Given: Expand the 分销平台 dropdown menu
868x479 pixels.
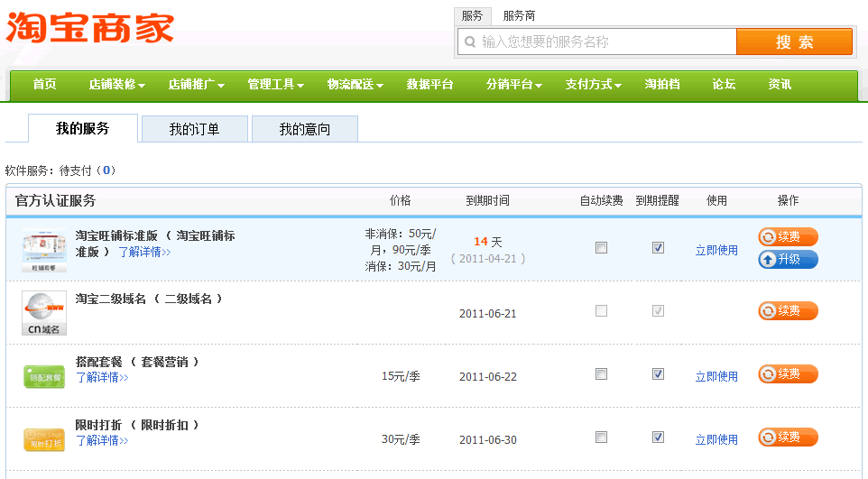Looking at the screenshot, I should pos(513,84).
